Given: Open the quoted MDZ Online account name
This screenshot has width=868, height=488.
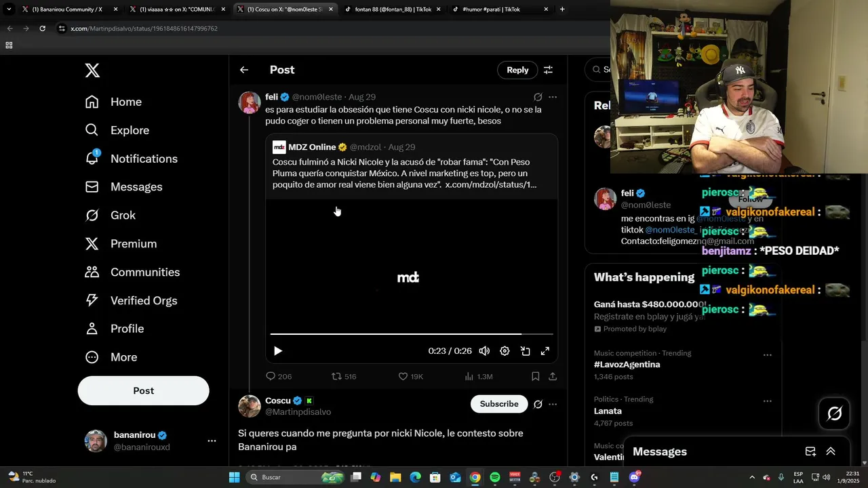Looking at the screenshot, I should tap(312, 147).
